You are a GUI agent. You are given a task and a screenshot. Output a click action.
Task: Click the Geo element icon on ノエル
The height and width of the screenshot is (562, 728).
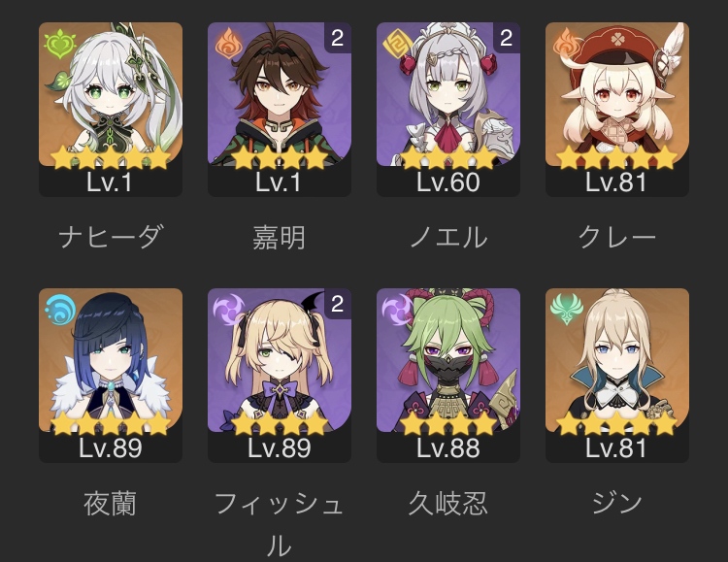tap(396, 44)
